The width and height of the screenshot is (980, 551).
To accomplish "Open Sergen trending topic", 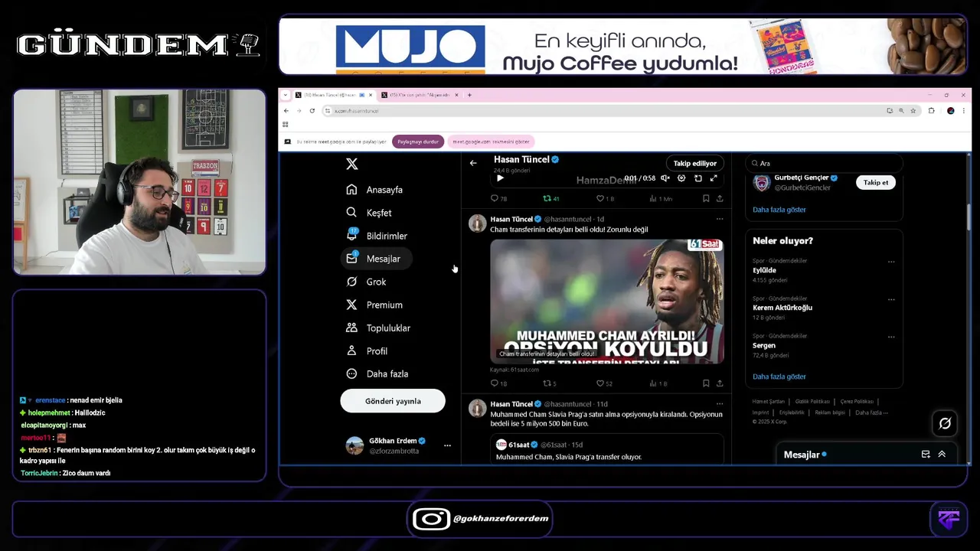I will click(764, 345).
